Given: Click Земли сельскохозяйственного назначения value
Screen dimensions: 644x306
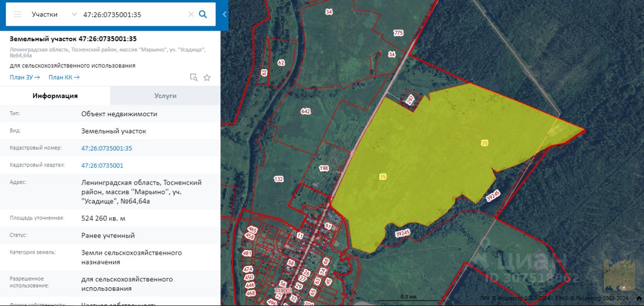Looking at the screenshot, I should coord(131,257).
